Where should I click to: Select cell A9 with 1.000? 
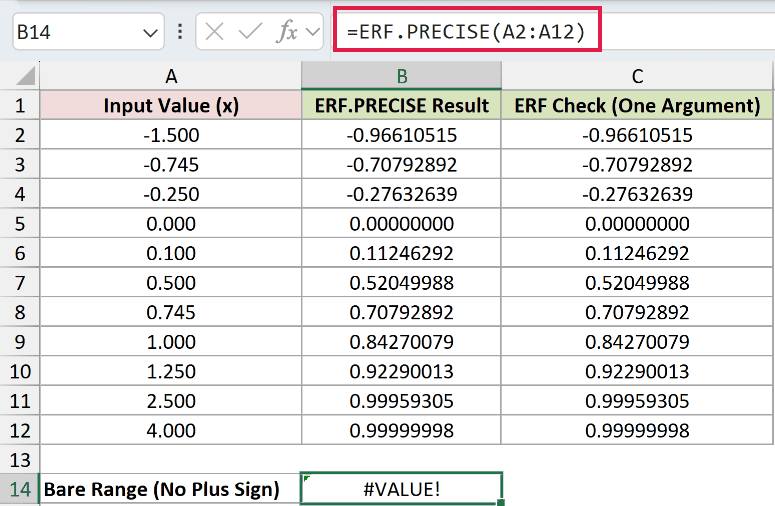[171, 341]
